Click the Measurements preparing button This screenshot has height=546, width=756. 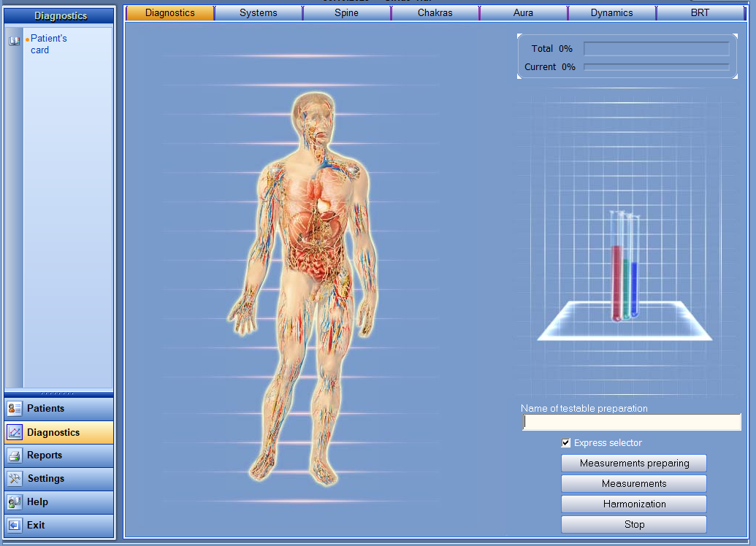coord(634,463)
